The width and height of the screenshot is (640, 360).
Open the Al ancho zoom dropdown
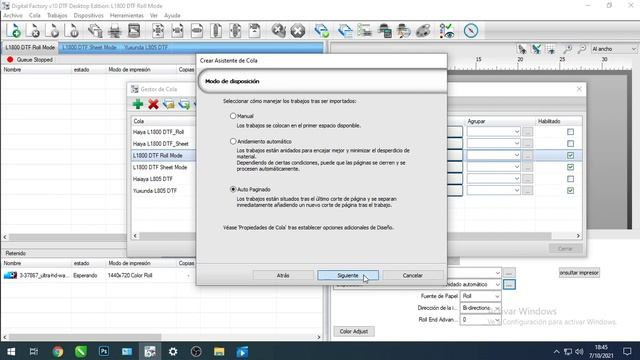point(613,49)
